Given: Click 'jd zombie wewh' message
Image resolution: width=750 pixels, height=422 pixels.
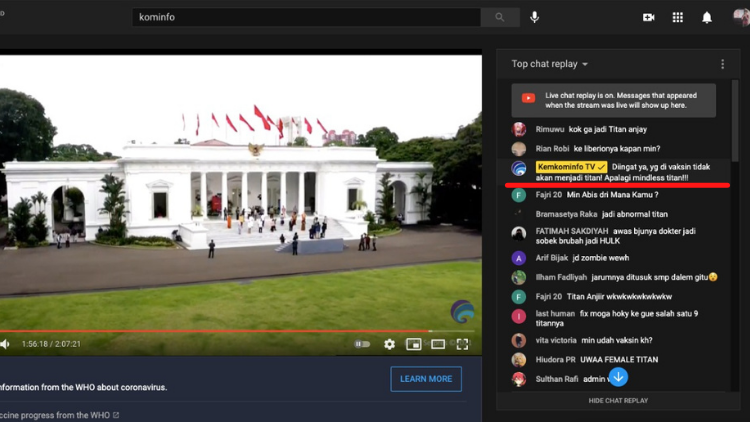Looking at the screenshot, I should click(x=600, y=258).
